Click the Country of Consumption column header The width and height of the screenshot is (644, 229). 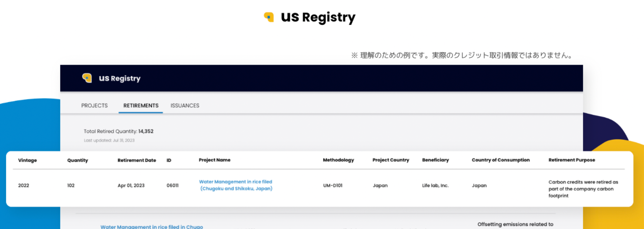coord(501,160)
